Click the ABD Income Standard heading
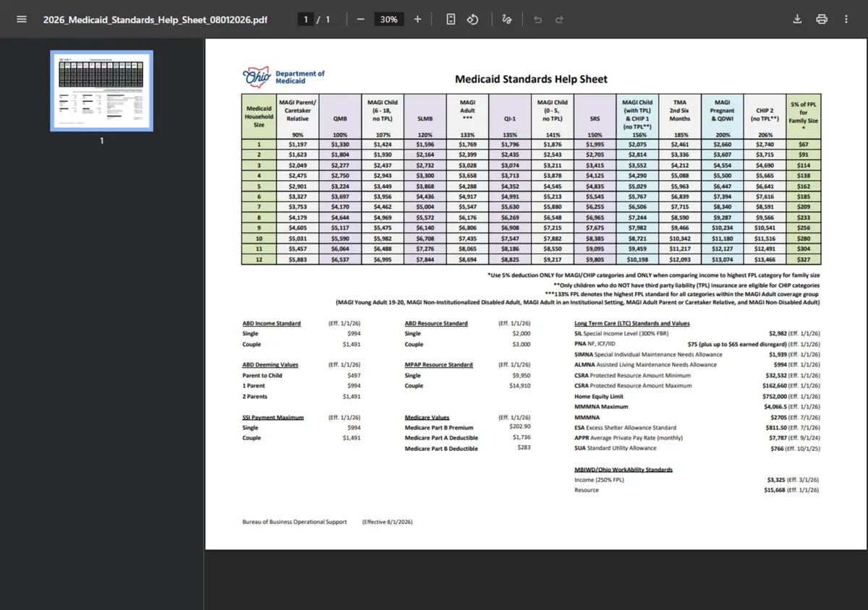Image resolution: width=868 pixels, height=610 pixels. click(x=271, y=324)
